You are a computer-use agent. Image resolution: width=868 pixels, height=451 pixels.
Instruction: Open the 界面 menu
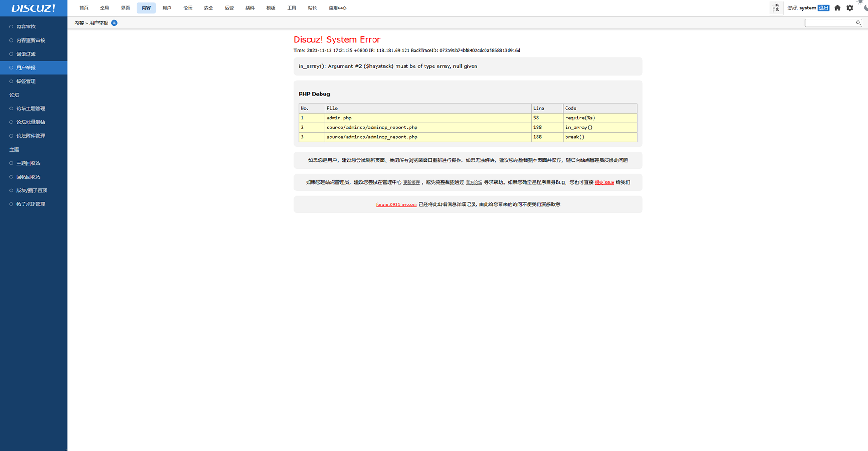[125, 8]
